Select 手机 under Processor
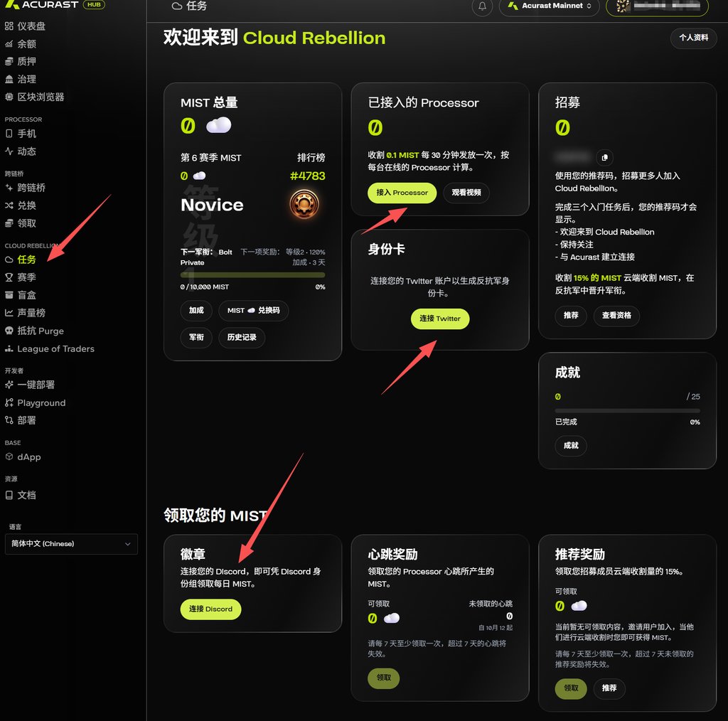The width and height of the screenshot is (728, 721). click(x=21, y=134)
